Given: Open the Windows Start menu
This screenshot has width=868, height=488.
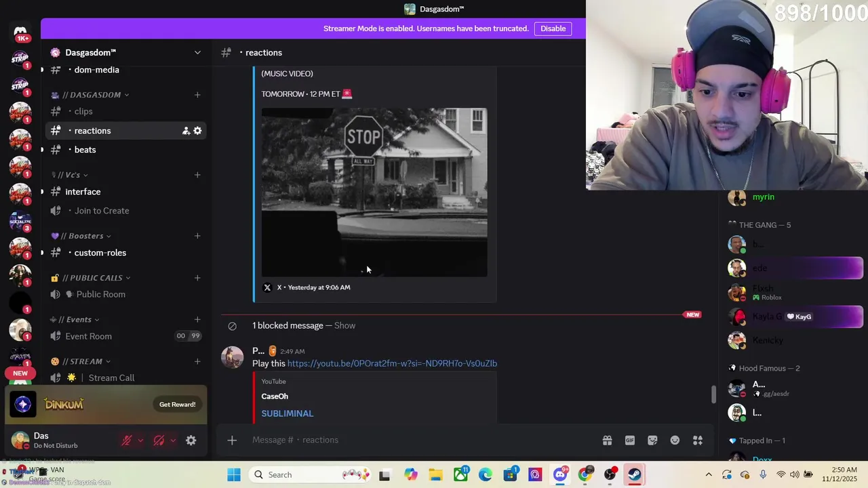Looking at the screenshot, I should 234,474.
